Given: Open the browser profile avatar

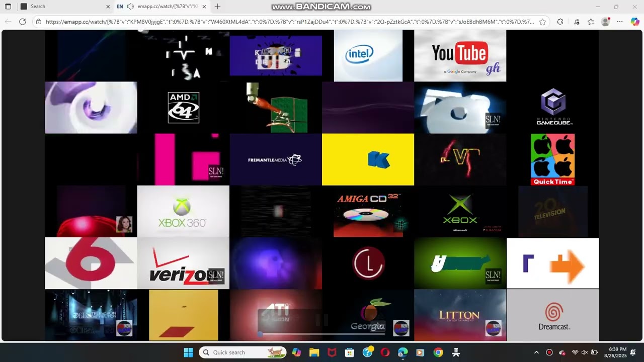Looking at the screenshot, I should point(605,22).
